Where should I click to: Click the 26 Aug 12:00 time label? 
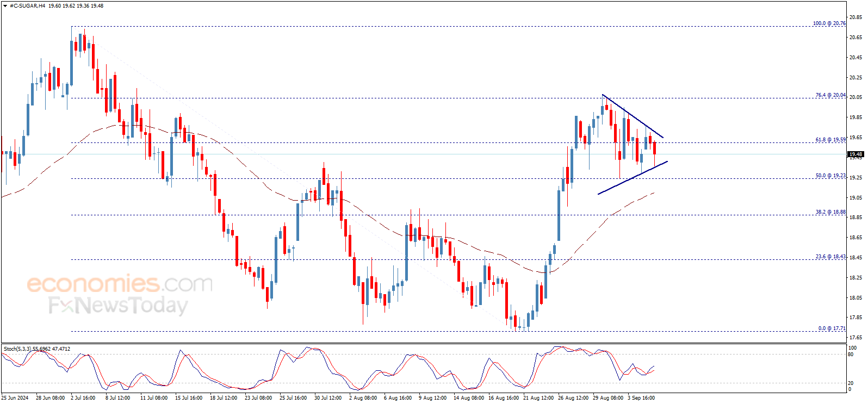point(573,398)
